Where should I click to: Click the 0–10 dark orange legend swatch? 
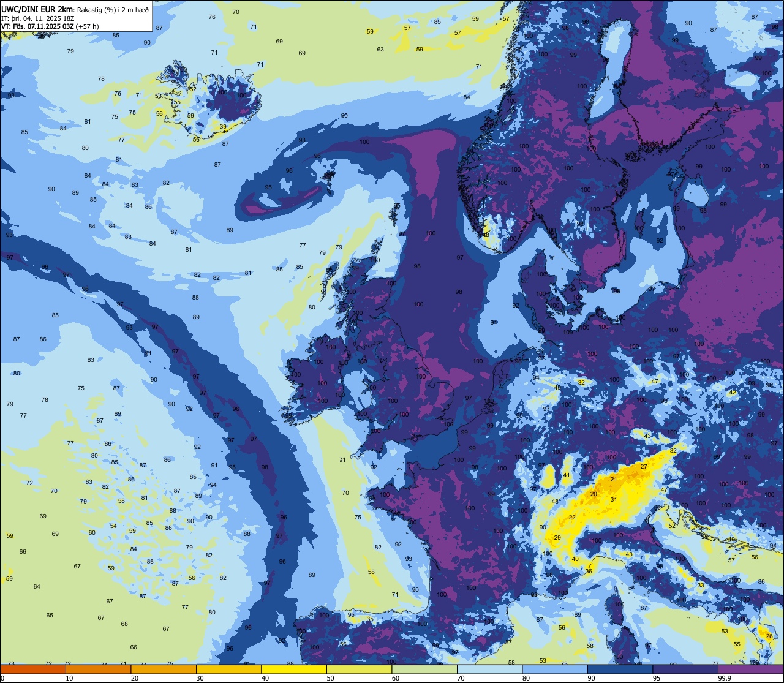click(33, 669)
